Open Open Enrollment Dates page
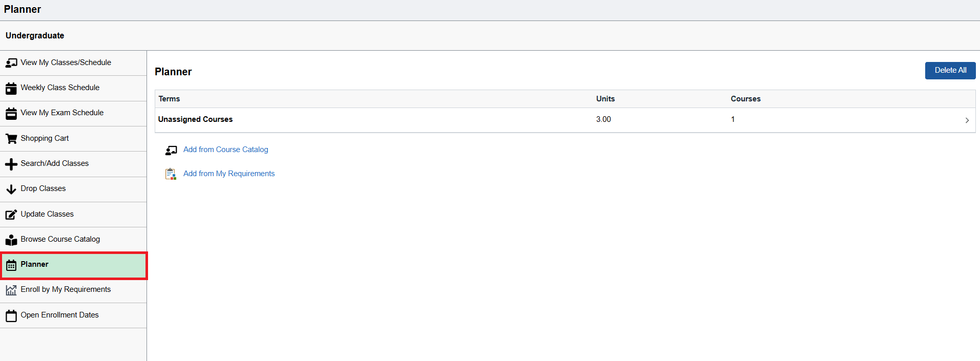The width and height of the screenshot is (980, 361). pyautogui.click(x=73, y=315)
